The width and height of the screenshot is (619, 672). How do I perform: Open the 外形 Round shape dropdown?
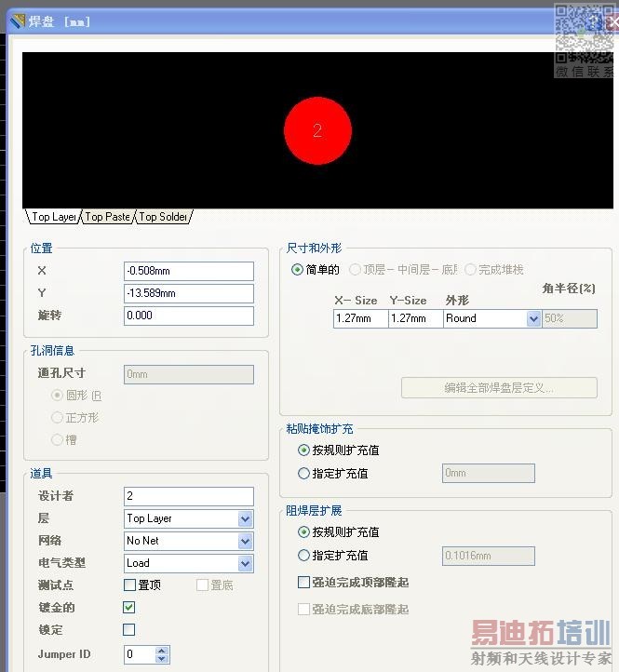(533, 319)
